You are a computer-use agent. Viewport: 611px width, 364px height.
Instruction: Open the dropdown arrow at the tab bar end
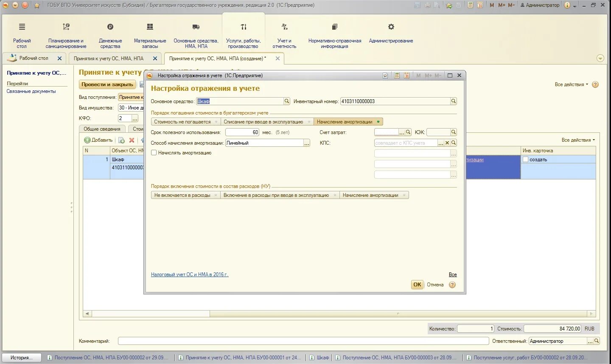click(x=600, y=59)
